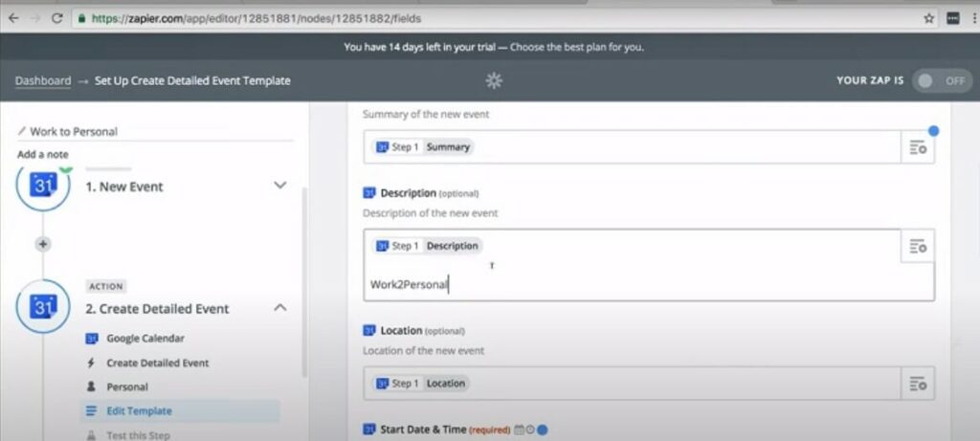Click the browser forward arrow

click(35, 18)
